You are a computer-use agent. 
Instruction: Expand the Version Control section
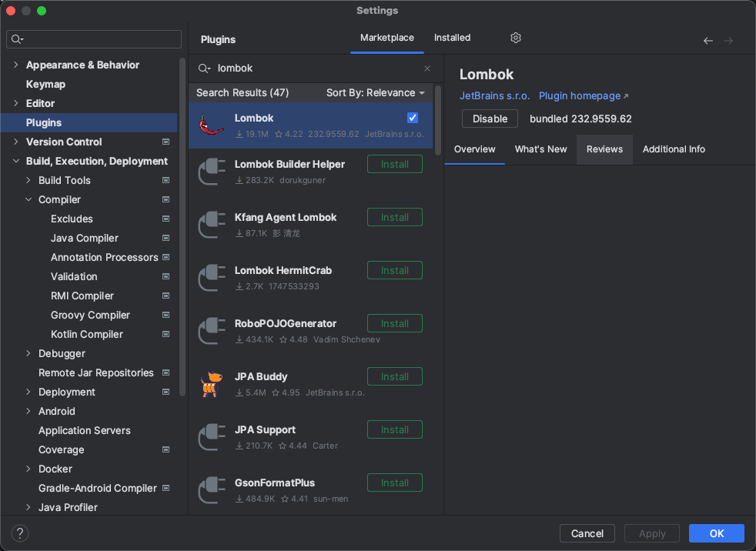coord(16,142)
